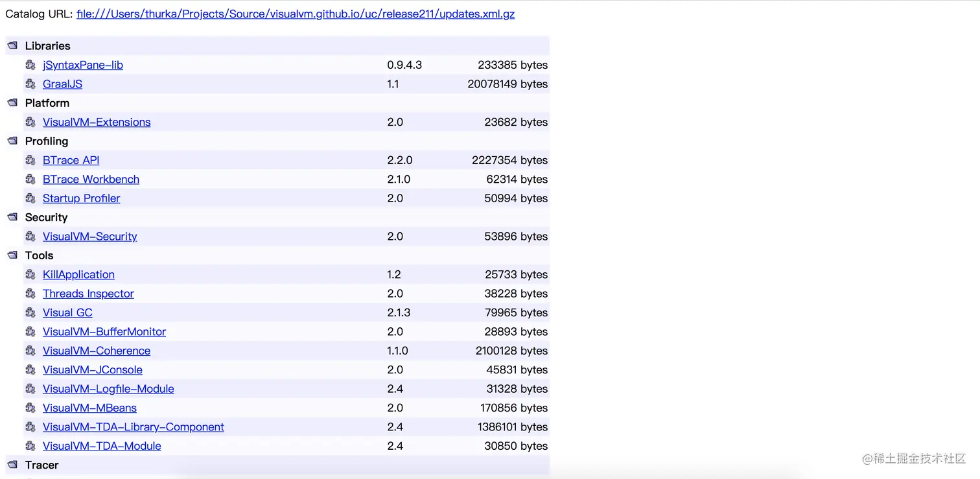Click the plugin icon beside VisualVM-MBeans
Viewport: 980px width, 479px height.
[30, 408]
